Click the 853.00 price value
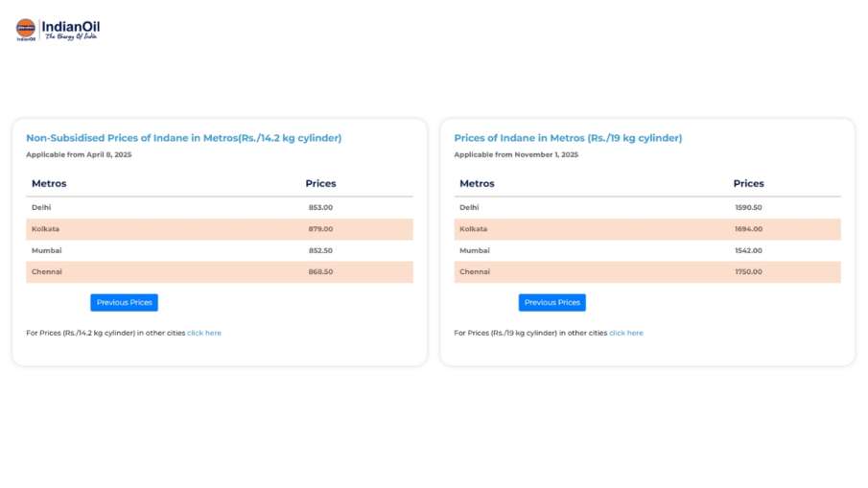868x488 pixels. point(320,207)
